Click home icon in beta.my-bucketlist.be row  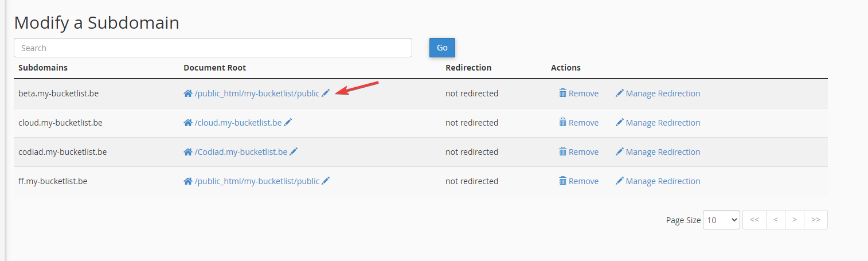pyautogui.click(x=187, y=94)
